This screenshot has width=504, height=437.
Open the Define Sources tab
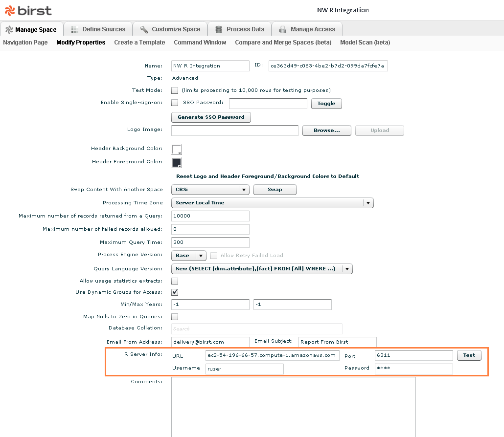[x=98, y=29]
